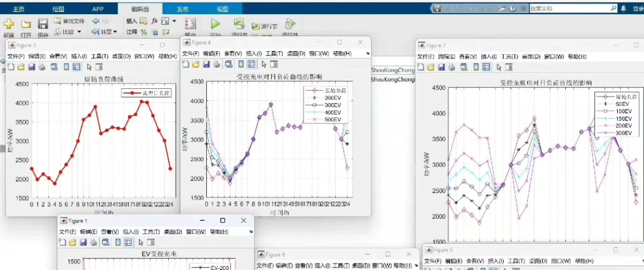Open 插入(I) menu in Figure 7
This screenshot has width=644, height=270.
[x=489, y=57]
